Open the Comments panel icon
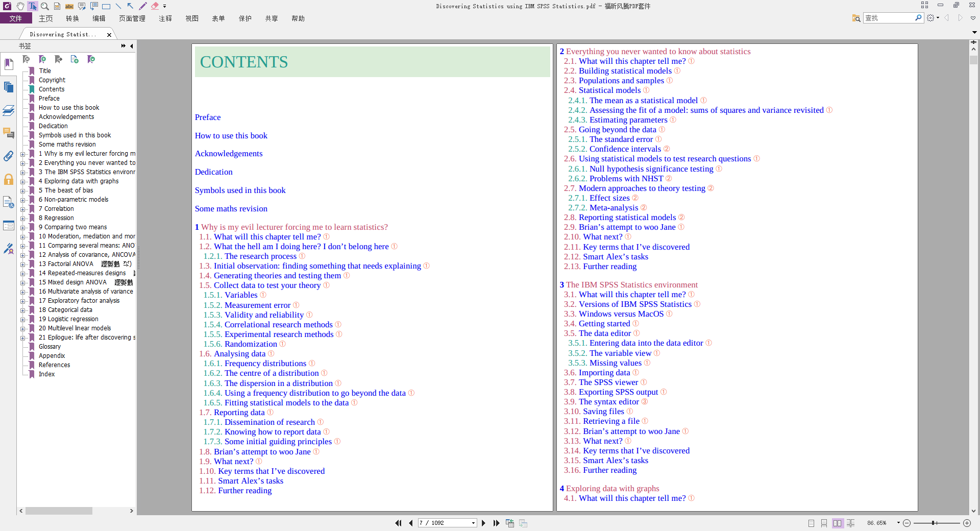Image resolution: width=980 pixels, height=531 pixels. [9, 133]
